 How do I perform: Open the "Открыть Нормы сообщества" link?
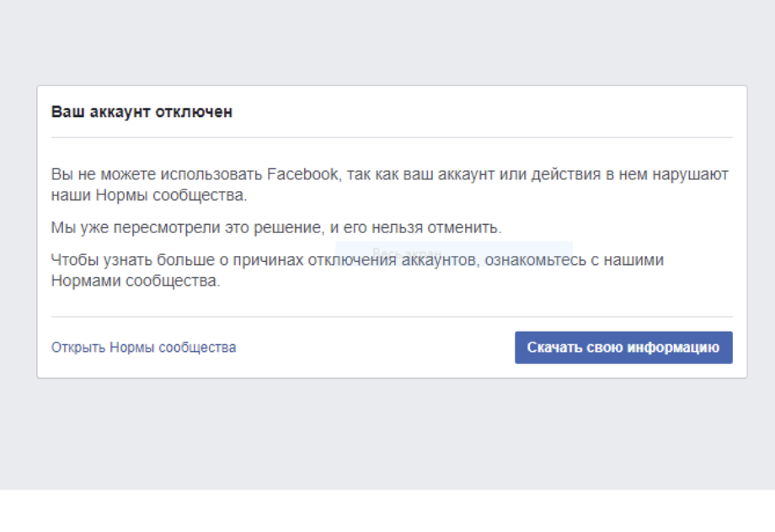(x=143, y=348)
